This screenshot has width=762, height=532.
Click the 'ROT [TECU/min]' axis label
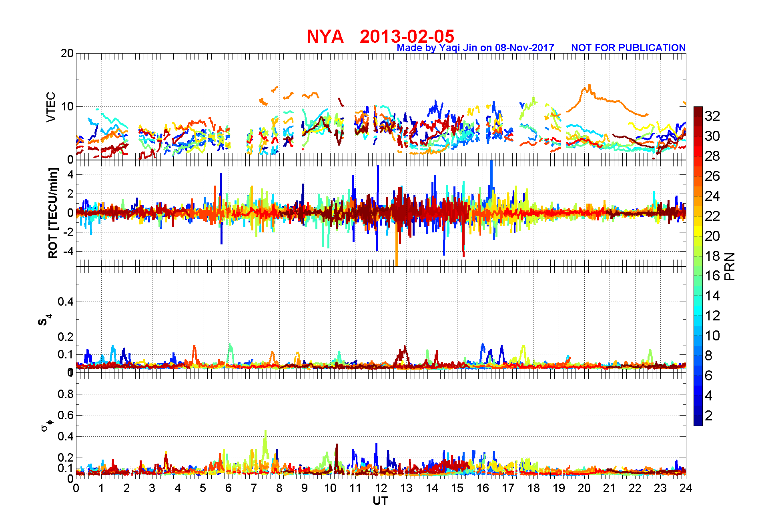tap(53, 213)
